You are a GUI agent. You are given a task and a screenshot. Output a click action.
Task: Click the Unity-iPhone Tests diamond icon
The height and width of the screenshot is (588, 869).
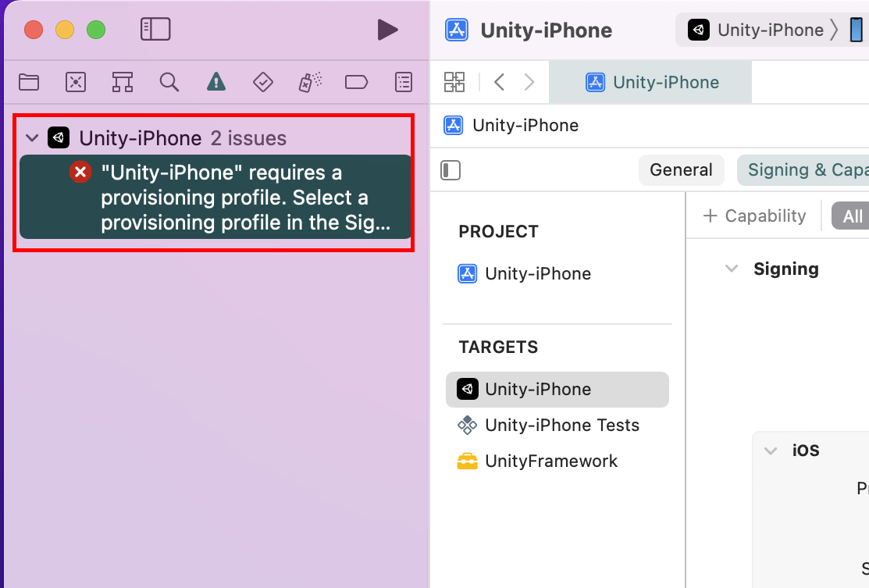[467, 426]
